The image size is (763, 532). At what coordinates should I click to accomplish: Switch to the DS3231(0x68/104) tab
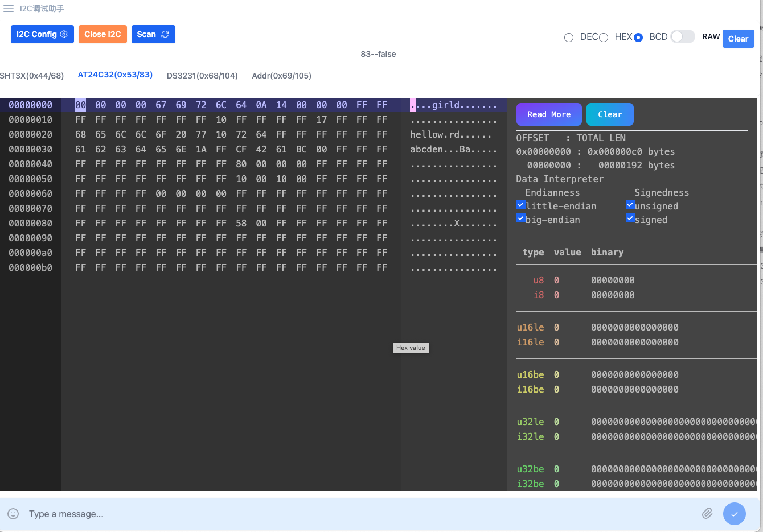click(202, 76)
